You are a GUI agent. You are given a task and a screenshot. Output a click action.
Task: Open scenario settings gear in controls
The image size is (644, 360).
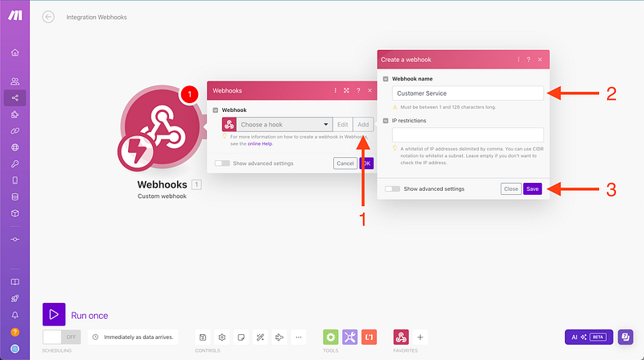point(222,337)
